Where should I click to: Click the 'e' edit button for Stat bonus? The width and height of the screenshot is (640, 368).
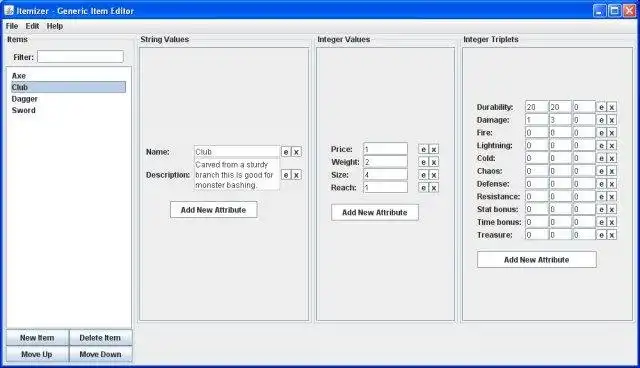pyautogui.click(x=601, y=209)
